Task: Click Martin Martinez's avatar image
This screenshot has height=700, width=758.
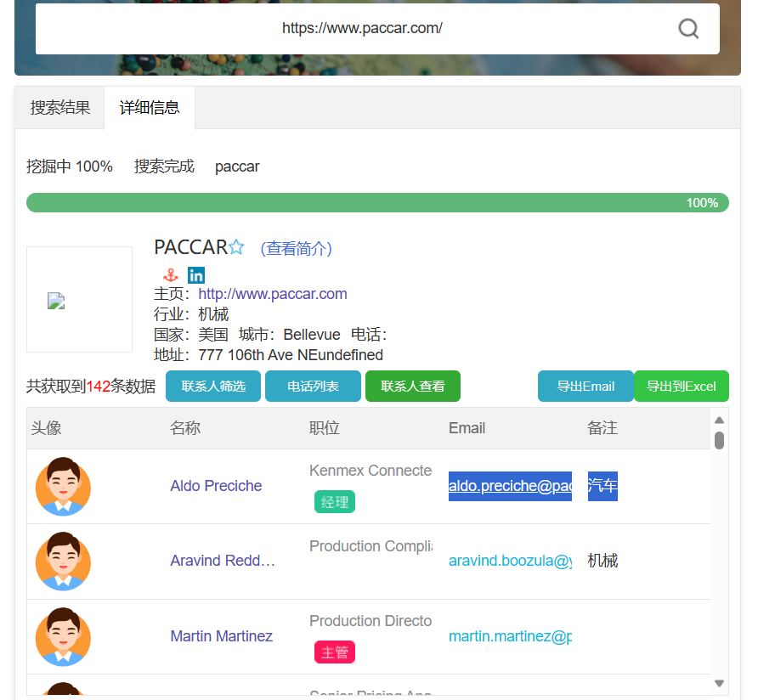Action: click(63, 636)
